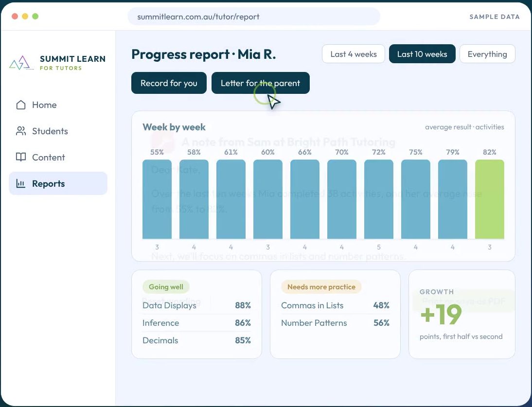Click the Progress report Mia R. title
532x407 pixels.
[x=204, y=54]
